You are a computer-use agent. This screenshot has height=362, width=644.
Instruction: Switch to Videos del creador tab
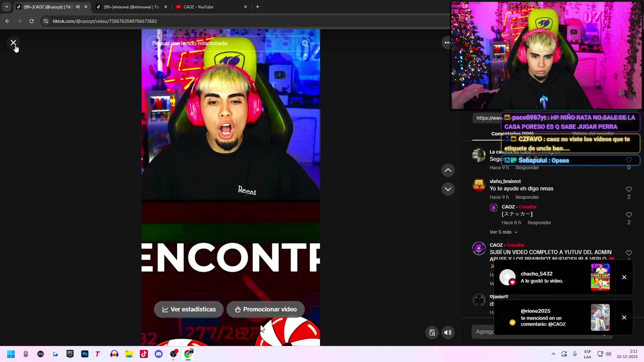(x=593, y=134)
